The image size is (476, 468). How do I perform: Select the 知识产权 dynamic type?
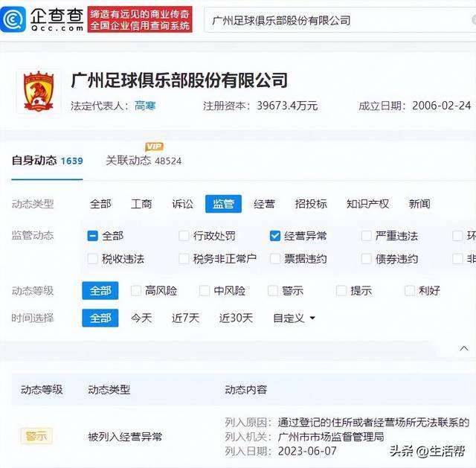(367, 204)
